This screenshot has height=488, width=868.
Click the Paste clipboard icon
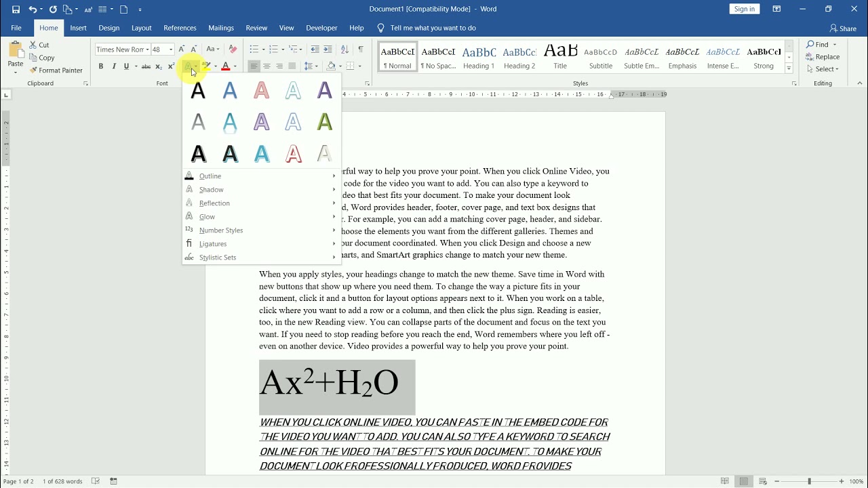coord(15,50)
